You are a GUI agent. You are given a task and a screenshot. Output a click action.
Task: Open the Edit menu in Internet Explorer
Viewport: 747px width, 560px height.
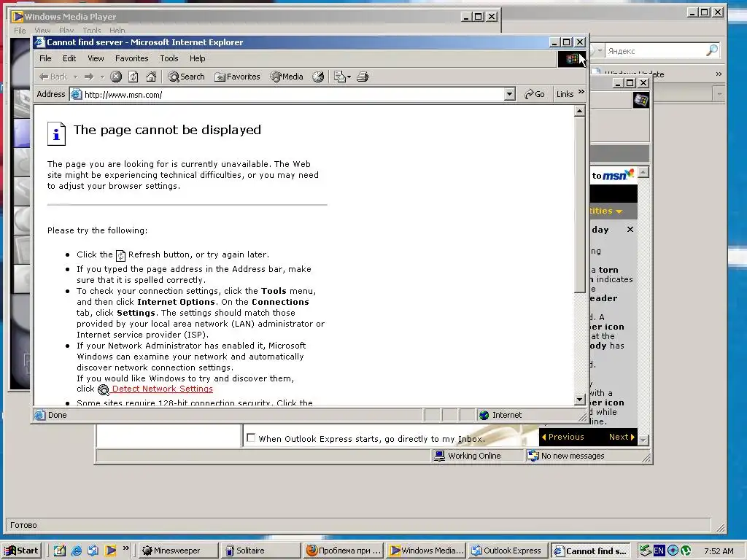click(69, 58)
